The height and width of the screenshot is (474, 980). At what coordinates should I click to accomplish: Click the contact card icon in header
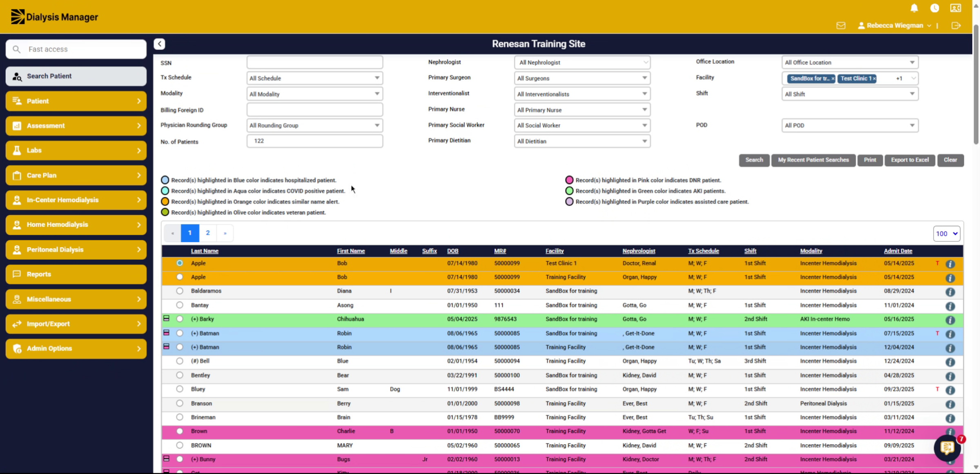click(x=955, y=8)
